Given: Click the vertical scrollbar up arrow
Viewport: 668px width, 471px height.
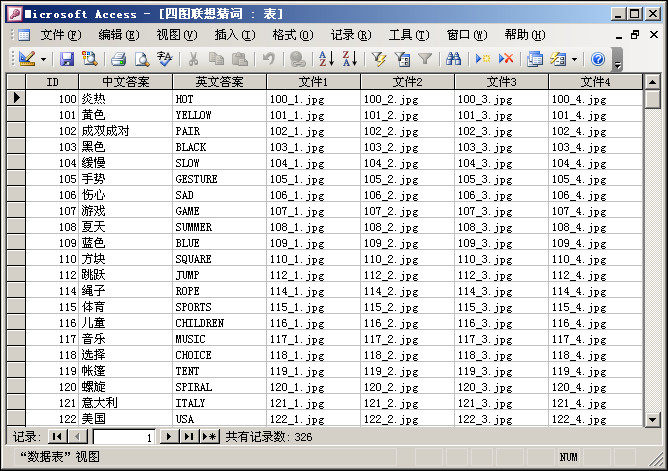Looking at the screenshot, I should (x=652, y=81).
